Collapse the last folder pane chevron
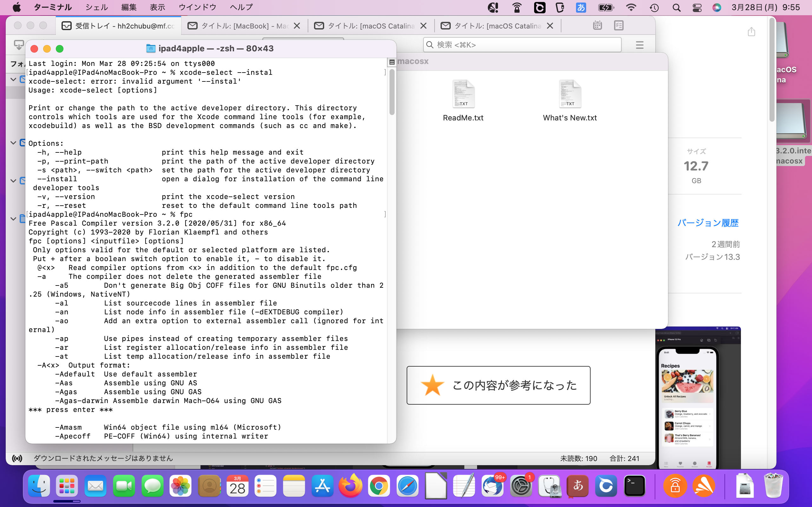Image resolution: width=812 pixels, height=507 pixels. tap(13, 219)
